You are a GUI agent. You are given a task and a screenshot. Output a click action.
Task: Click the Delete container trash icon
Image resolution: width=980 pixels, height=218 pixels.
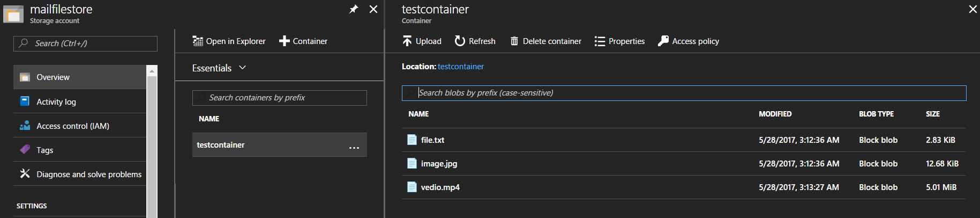click(x=514, y=41)
